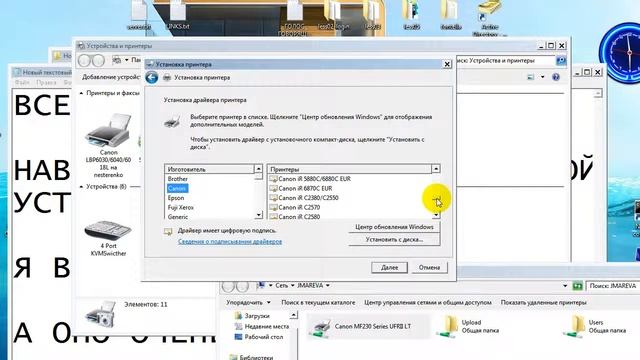Open the Upload shared folder
The width and height of the screenshot is (640, 360).
tap(468, 327)
